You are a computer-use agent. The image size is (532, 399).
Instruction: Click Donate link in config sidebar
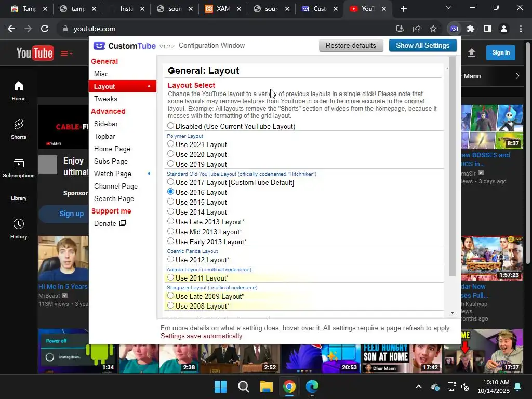pyautogui.click(x=105, y=223)
